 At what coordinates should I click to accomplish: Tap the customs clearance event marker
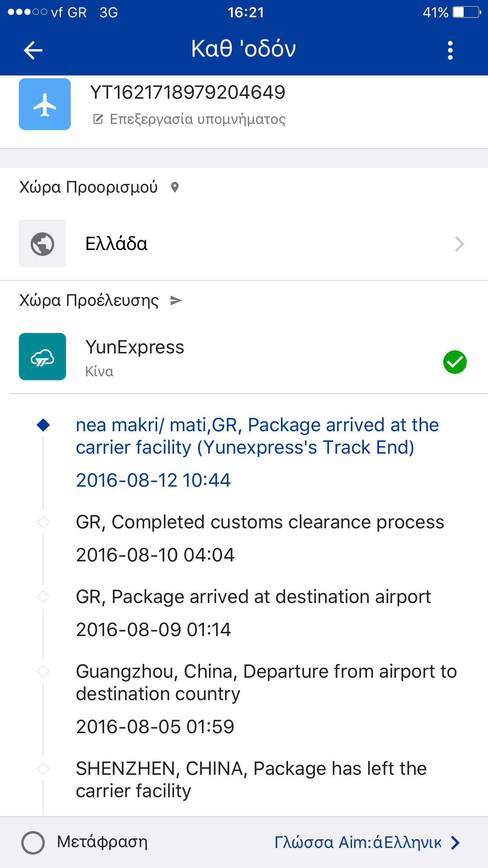click(x=43, y=522)
